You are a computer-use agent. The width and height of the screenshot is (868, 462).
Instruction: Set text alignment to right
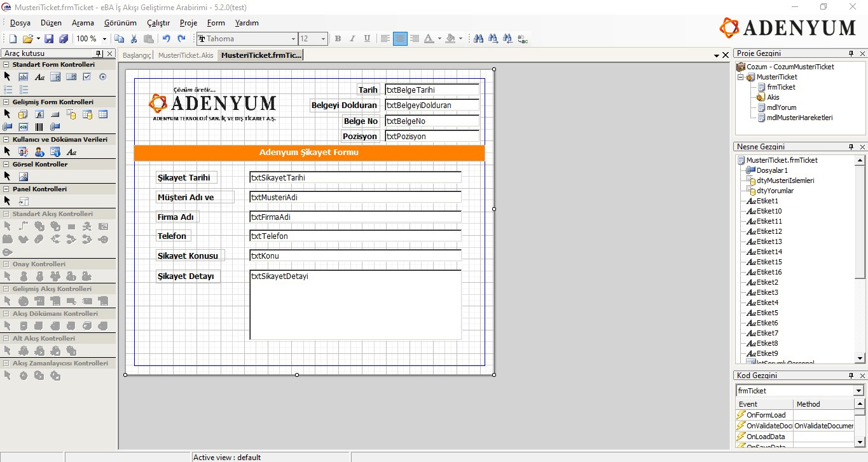[x=415, y=39]
